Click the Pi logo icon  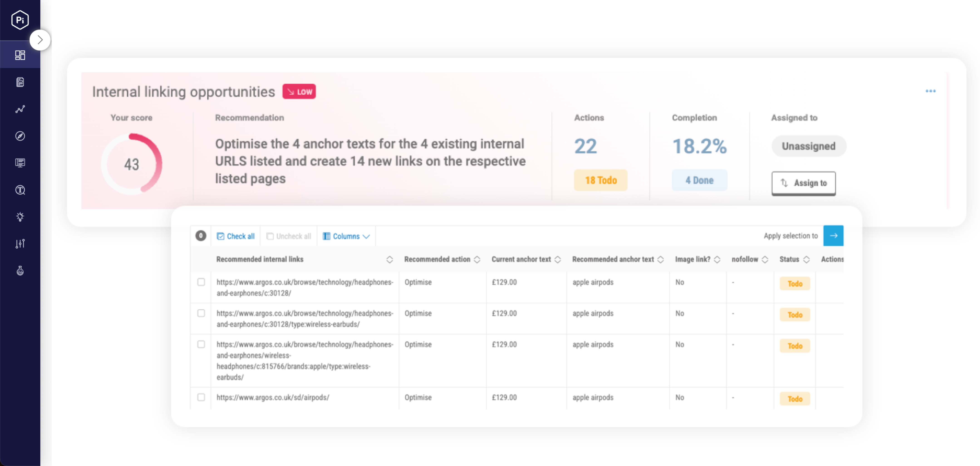click(20, 20)
